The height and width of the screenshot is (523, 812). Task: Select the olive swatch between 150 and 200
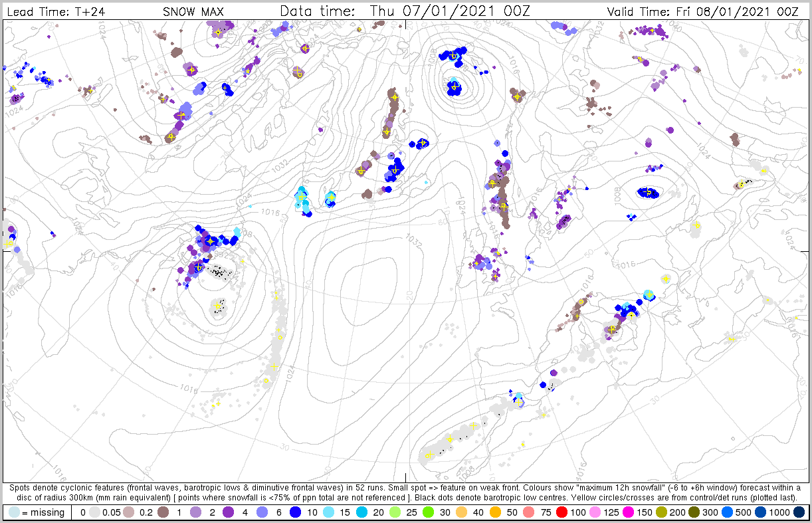[x=661, y=512]
